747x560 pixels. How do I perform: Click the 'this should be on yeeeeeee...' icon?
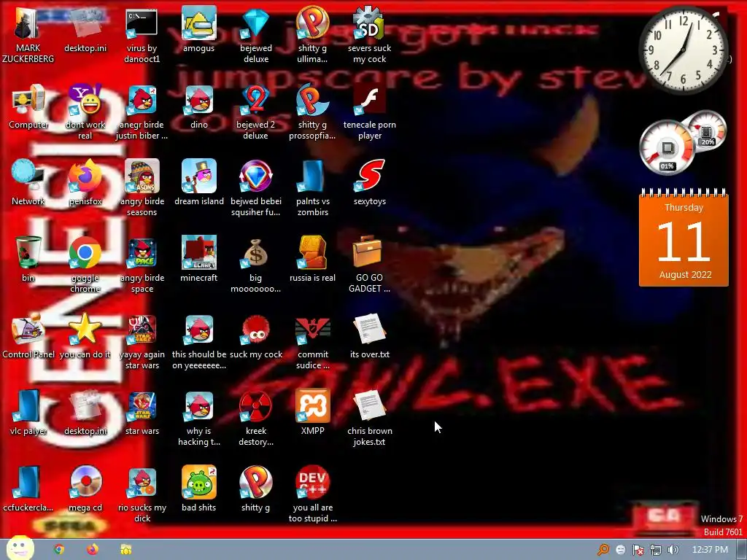pos(198,342)
